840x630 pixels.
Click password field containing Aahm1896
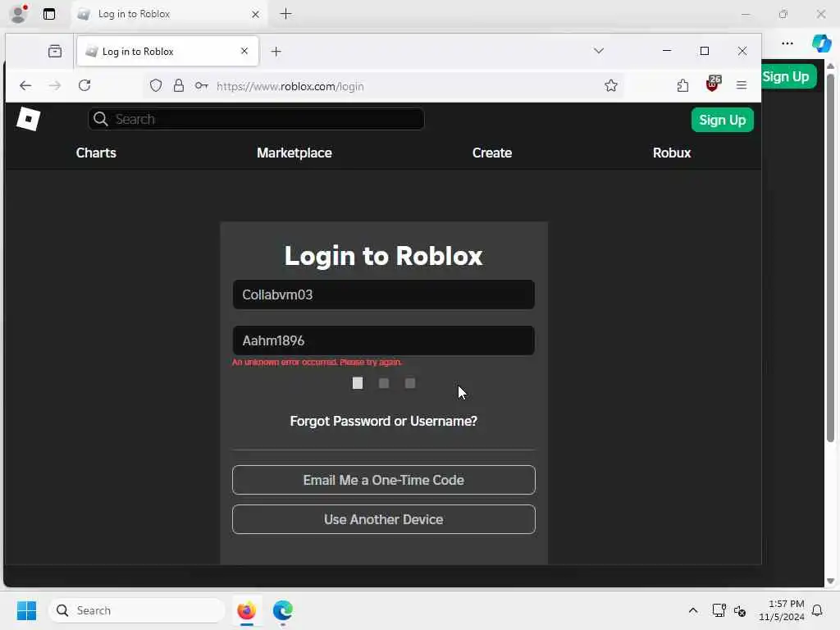click(x=384, y=340)
